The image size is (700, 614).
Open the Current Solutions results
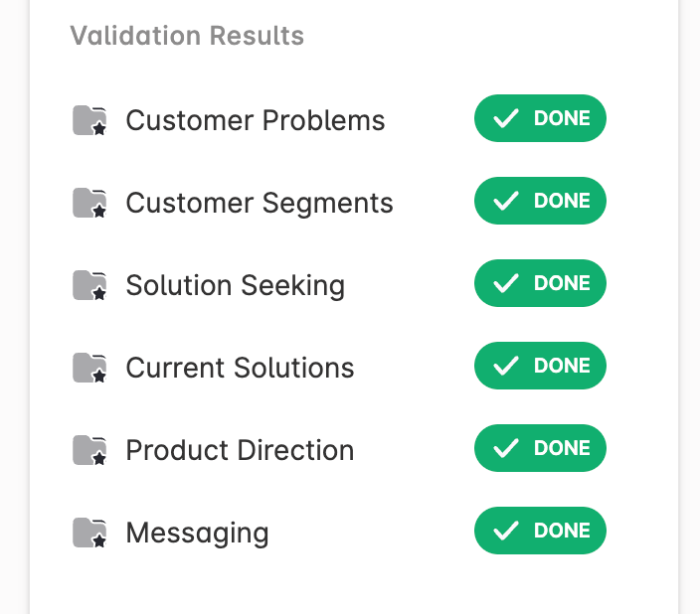point(240,369)
